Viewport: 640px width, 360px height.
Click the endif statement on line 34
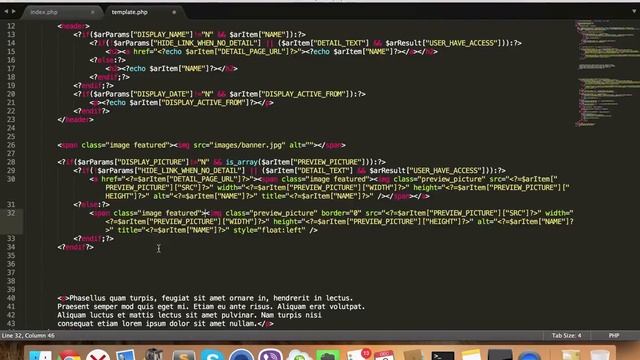click(x=76, y=247)
